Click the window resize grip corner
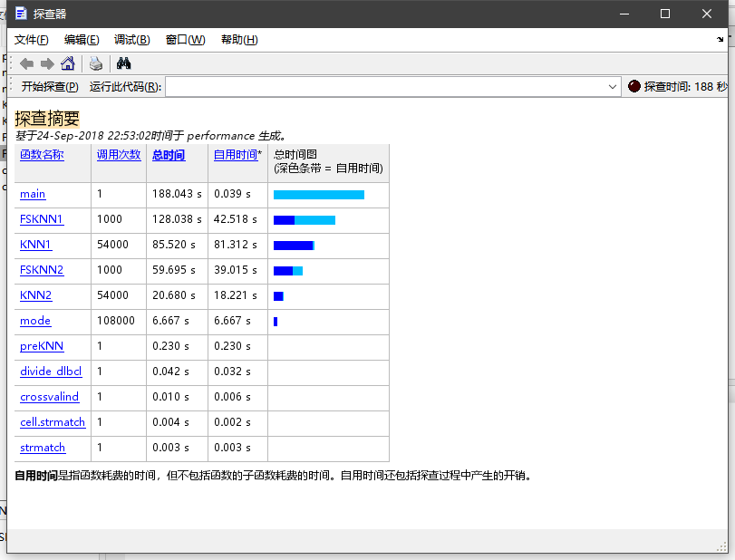 (x=722, y=546)
